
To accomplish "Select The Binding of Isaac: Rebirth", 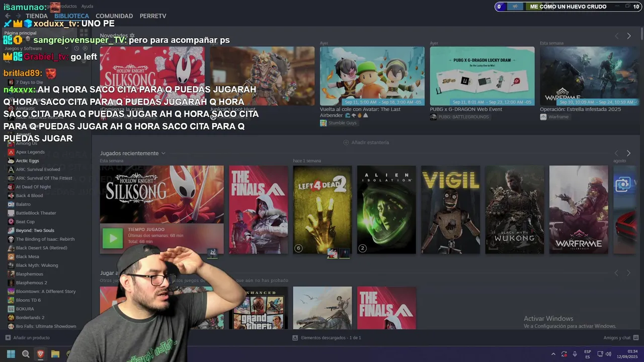I will [x=45, y=239].
